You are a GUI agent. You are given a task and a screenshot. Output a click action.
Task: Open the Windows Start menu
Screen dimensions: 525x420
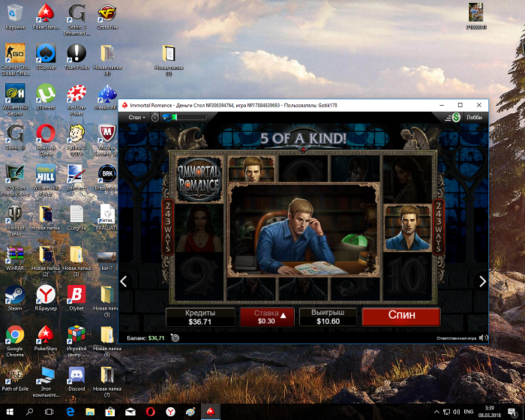coord(9,412)
